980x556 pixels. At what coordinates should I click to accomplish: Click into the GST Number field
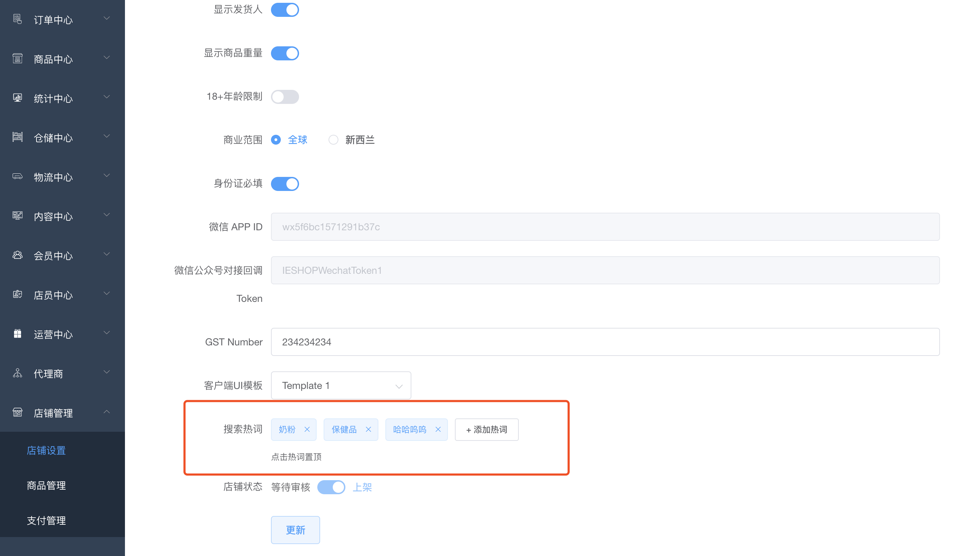click(x=605, y=342)
